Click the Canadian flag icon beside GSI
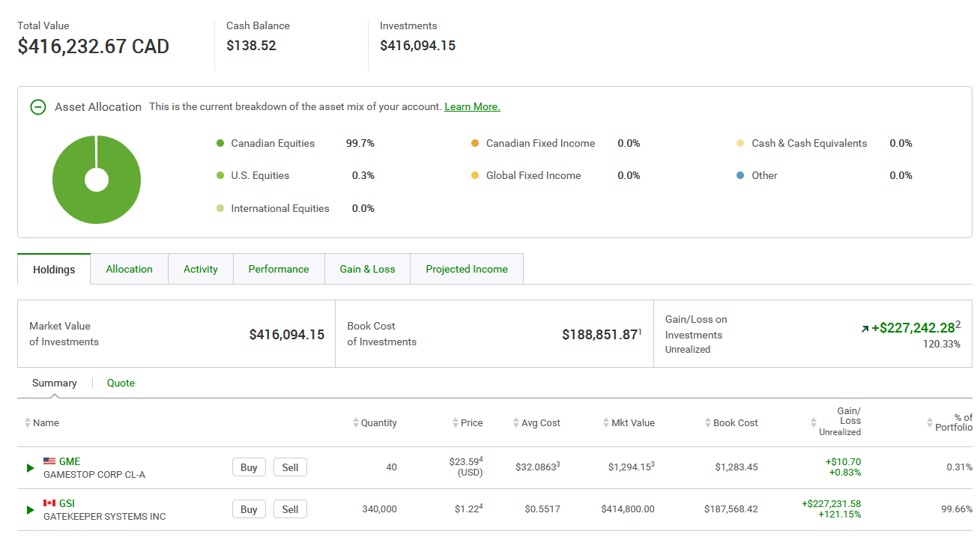The width and height of the screenshot is (980, 537). tap(49, 503)
